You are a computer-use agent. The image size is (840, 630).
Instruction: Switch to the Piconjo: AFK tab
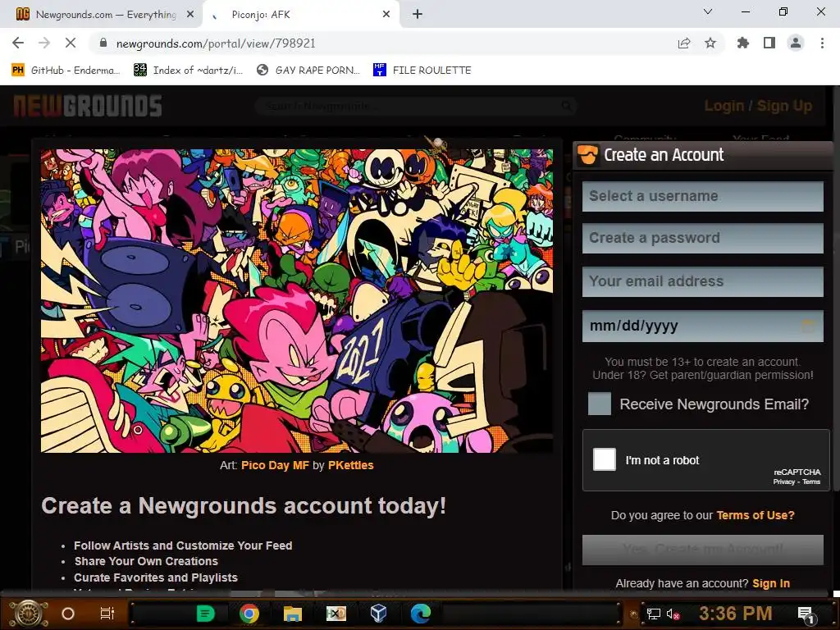click(x=300, y=15)
